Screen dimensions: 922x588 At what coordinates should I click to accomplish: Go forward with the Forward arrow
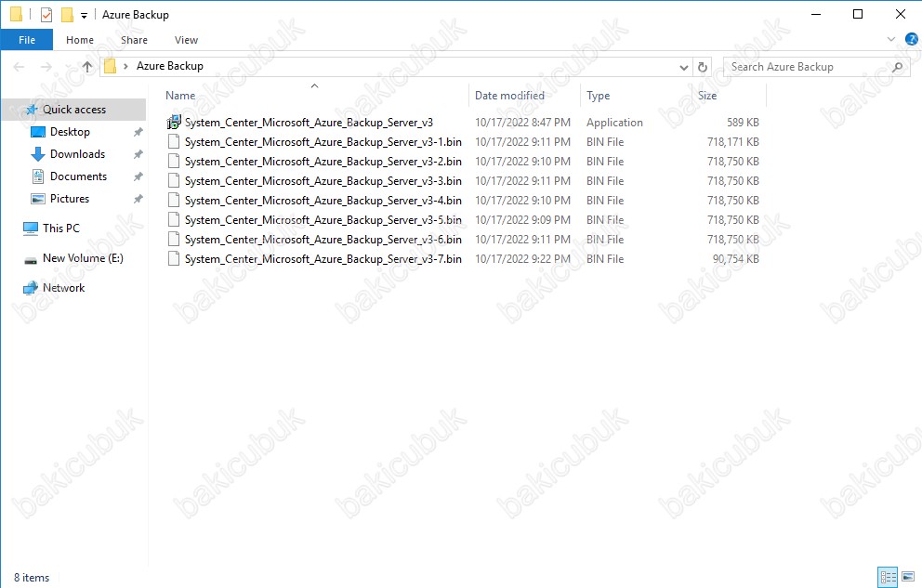[x=46, y=67]
